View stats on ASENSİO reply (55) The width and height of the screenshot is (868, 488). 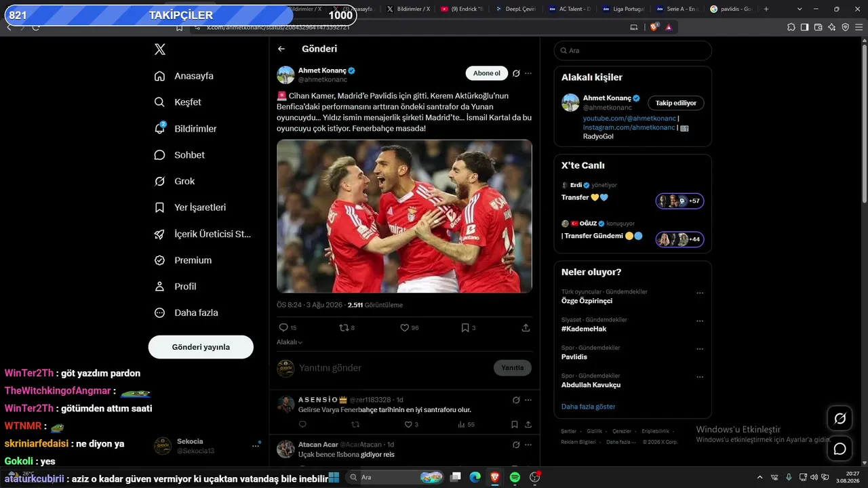point(466,424)
